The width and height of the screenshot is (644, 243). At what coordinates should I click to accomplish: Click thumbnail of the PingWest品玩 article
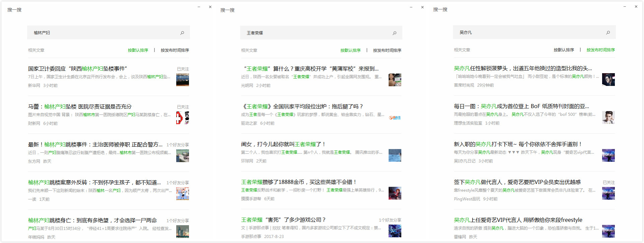(x=608, y=193)
